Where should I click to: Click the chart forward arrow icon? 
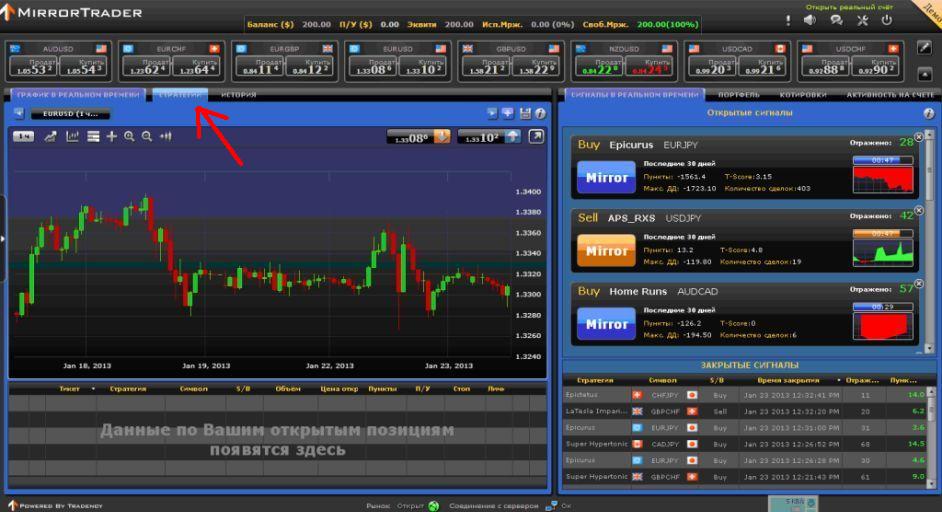point(492,113)
